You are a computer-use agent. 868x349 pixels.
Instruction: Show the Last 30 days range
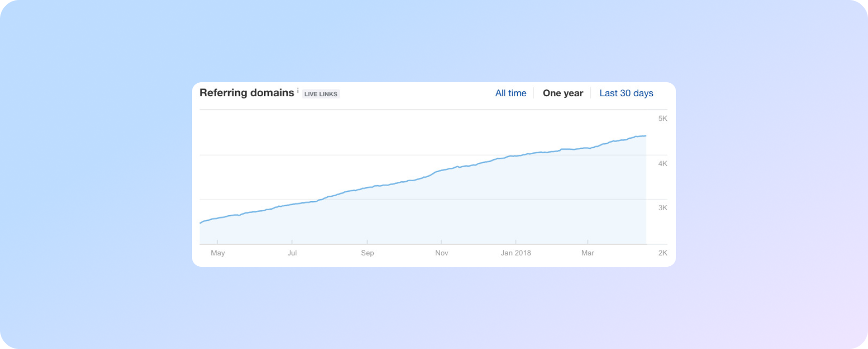626,93
